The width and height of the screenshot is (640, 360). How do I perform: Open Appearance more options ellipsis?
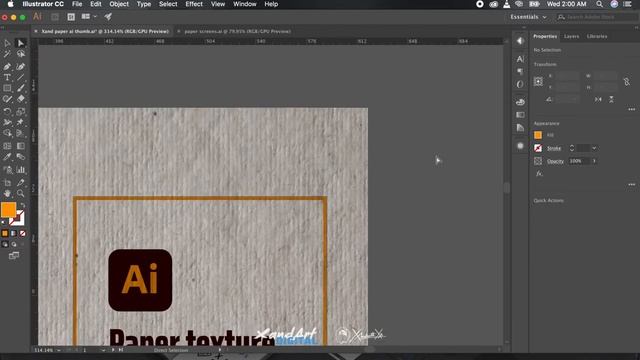[x=631, y=184]
